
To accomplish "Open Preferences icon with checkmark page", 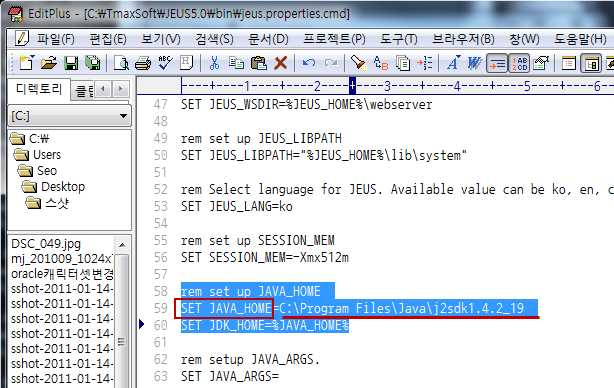I will 541,63.
